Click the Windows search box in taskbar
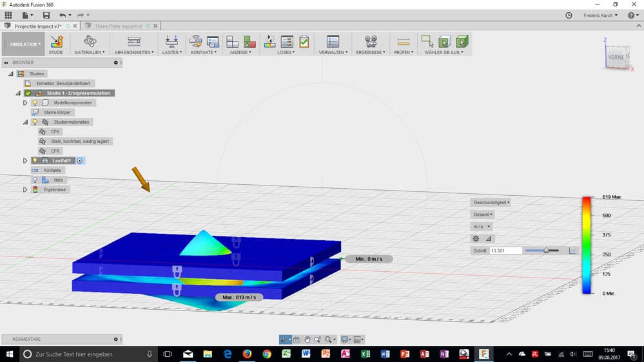The width and height of the screenshot is (644, 362). 88,354
